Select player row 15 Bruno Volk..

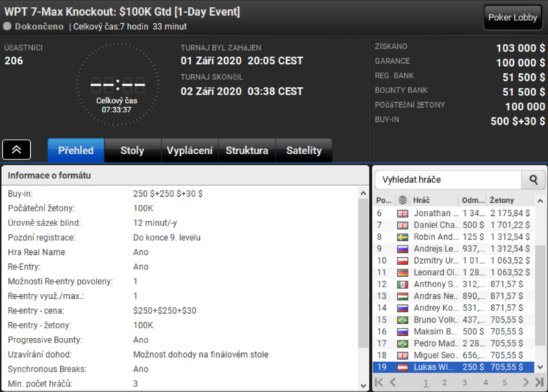point(453,320)
